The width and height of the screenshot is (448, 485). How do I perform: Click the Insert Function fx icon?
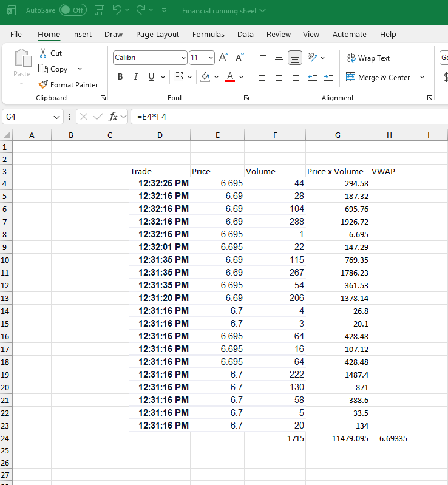pos(114,117)
